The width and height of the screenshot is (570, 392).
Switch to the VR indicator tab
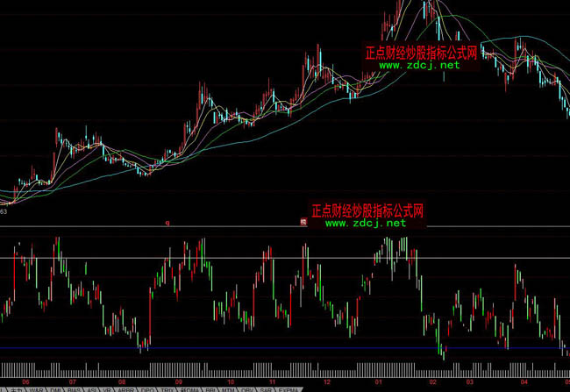[x=107, y=388]
